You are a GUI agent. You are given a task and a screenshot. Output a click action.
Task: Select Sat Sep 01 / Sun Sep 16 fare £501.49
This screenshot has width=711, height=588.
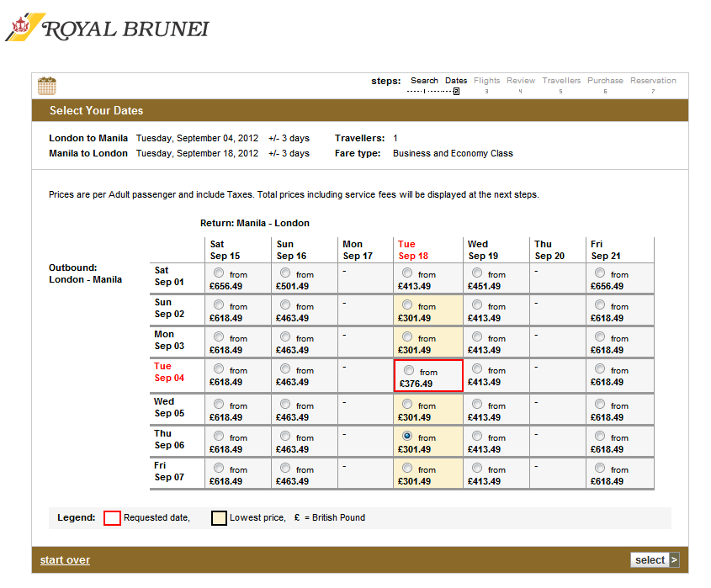tap(284, 273)
